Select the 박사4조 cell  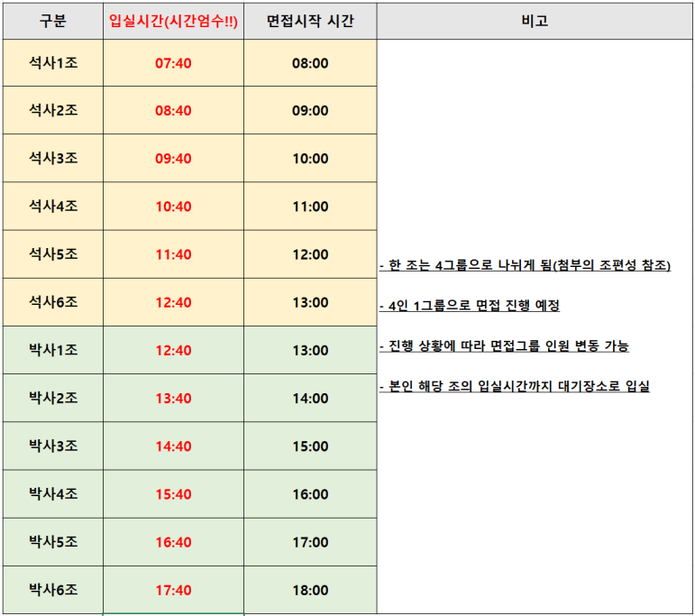point(53,493)
